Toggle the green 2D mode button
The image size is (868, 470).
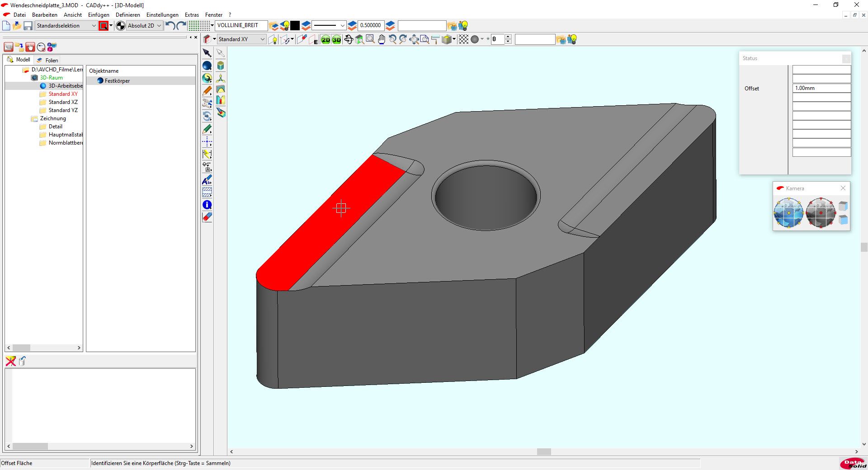325,40
